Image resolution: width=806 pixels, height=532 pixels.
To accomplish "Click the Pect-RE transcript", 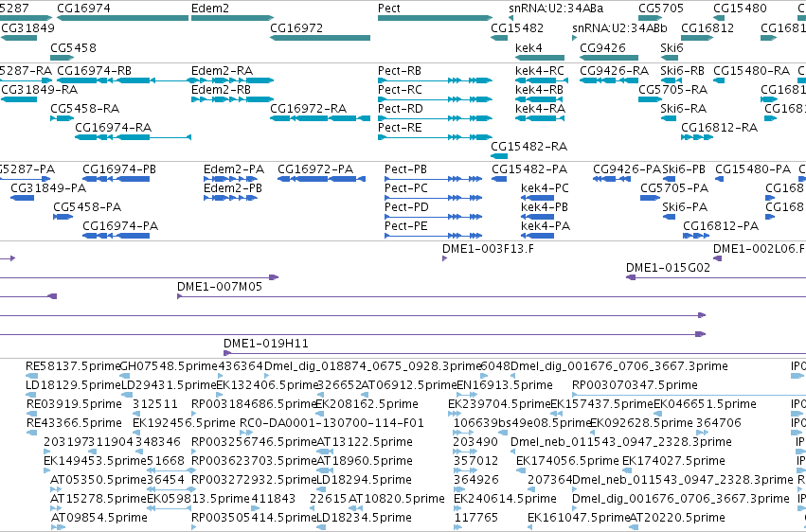I will click(x=435, y=137).
